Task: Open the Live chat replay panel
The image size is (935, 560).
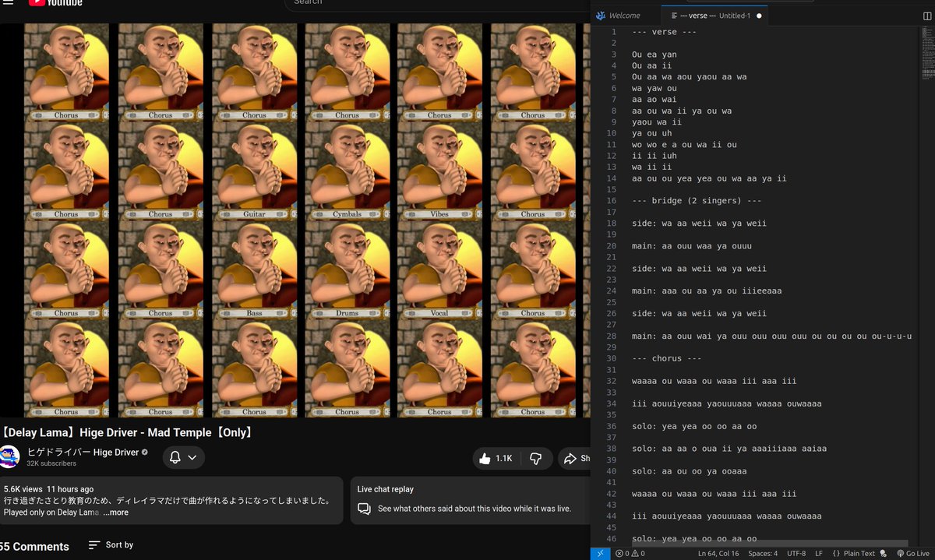Action: coord(471,500)
